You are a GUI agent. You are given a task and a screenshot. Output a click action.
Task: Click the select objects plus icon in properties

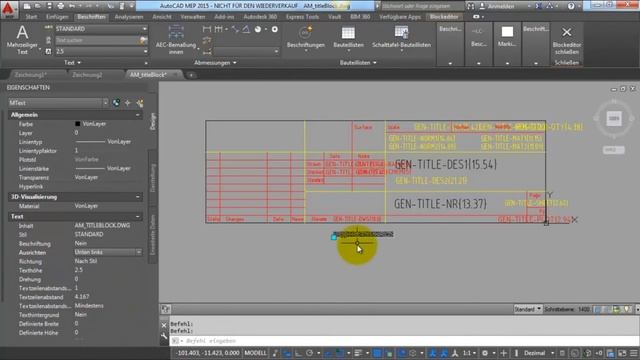(x=128, y=103)
